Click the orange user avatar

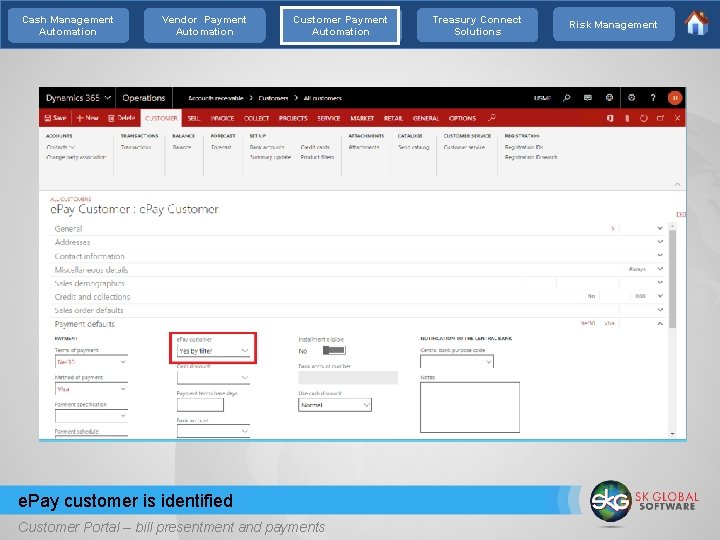pos(675,98)
